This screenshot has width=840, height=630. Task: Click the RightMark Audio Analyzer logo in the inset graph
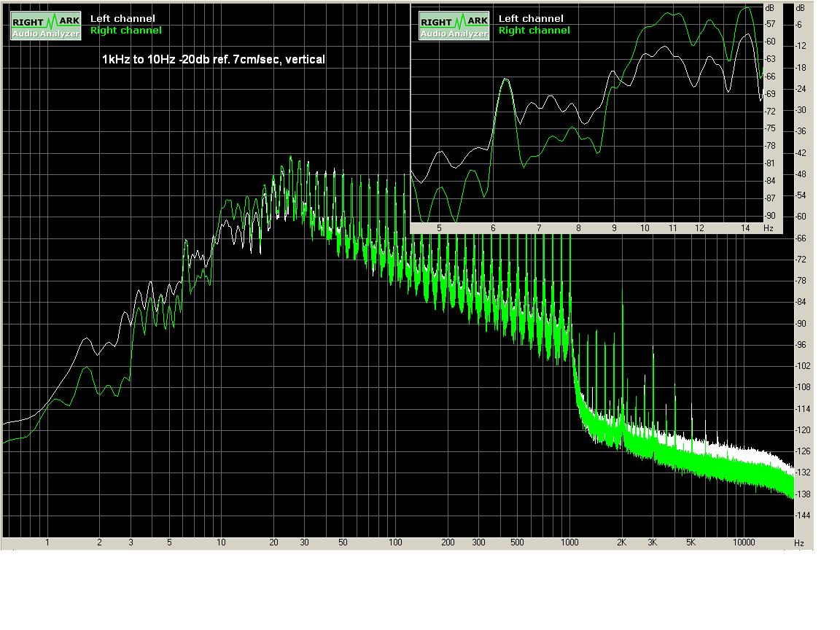454,26
